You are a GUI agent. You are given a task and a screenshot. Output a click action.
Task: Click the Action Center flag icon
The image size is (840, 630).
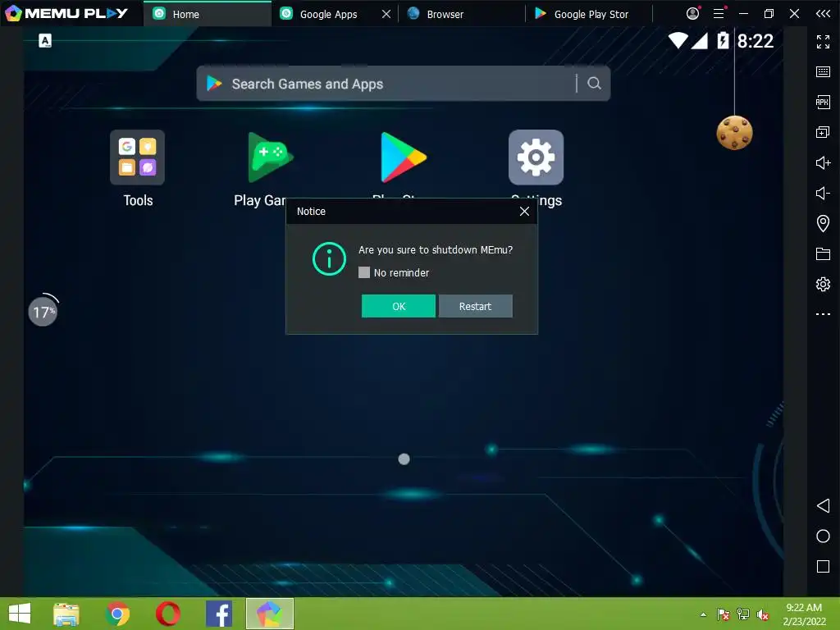tap(724, 614)
